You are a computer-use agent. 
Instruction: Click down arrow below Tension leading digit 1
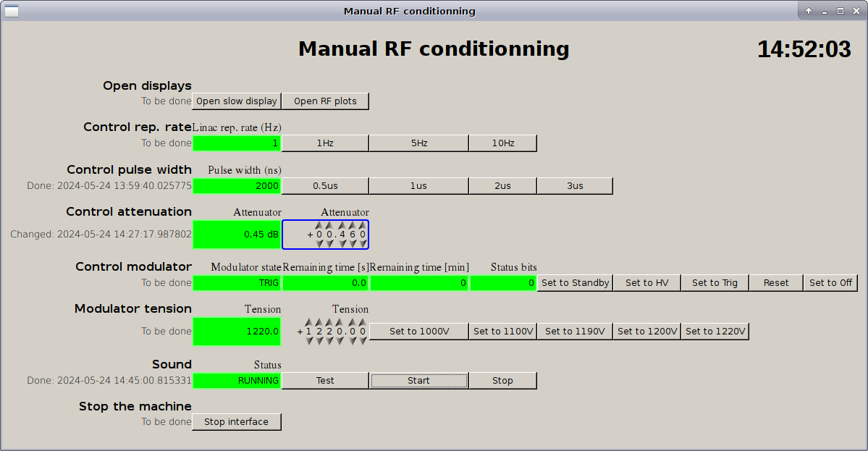tap(309, 341)
